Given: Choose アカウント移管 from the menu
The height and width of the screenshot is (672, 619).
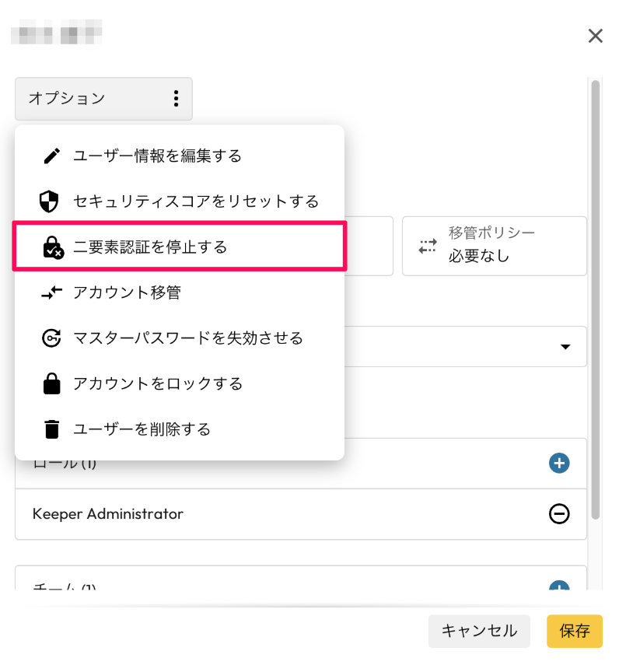Looking at the screenshot, I should click(180, 292).
